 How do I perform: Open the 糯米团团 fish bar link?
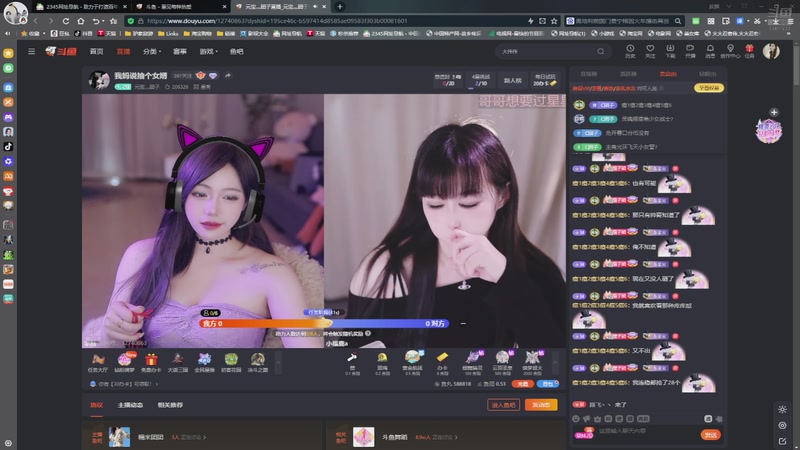pyautogui.click(x=151, y=437)
